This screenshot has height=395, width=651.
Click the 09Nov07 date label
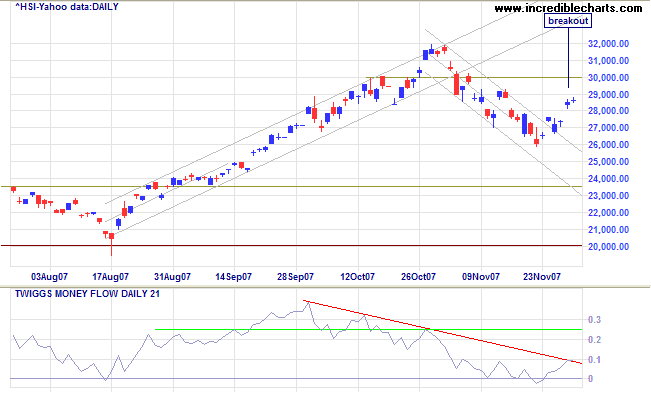click(481, 277)
